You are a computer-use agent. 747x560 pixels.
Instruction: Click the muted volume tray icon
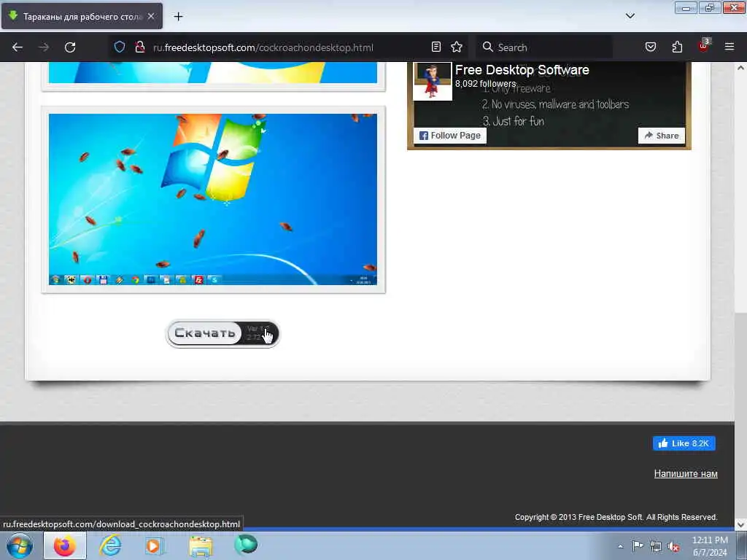pyautogui.click(x=673, y=546)
